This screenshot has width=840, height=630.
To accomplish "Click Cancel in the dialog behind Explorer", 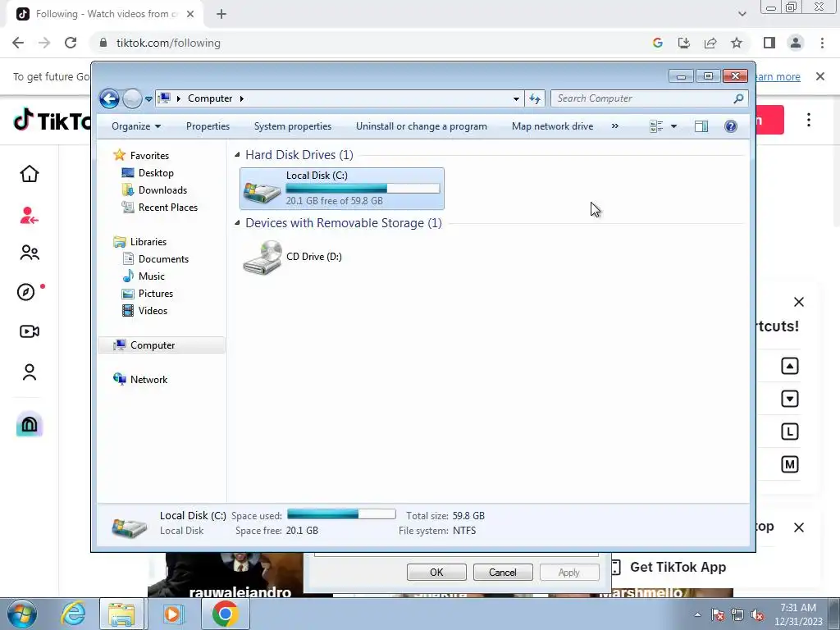I will (x=503, y=572).
